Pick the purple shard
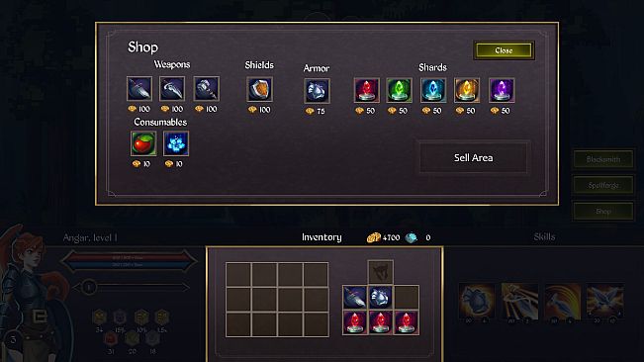This screenshot has width=644, height=362. 502,90
